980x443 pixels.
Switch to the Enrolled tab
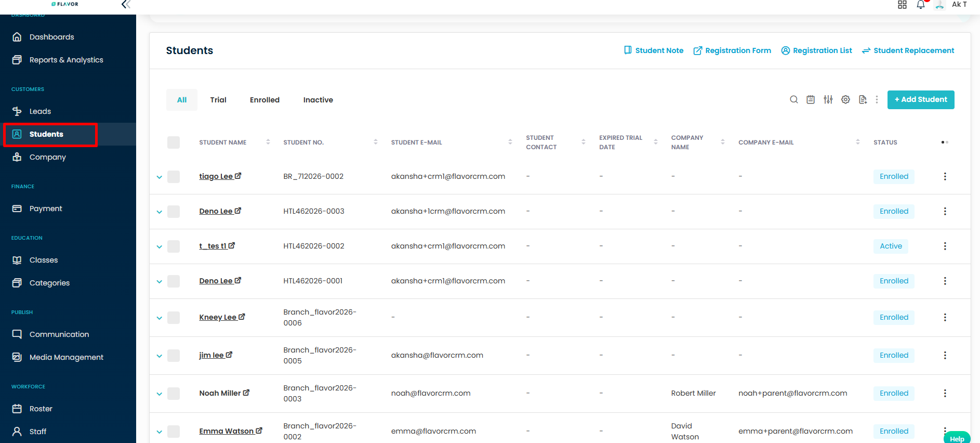click(x=264, y=100)
